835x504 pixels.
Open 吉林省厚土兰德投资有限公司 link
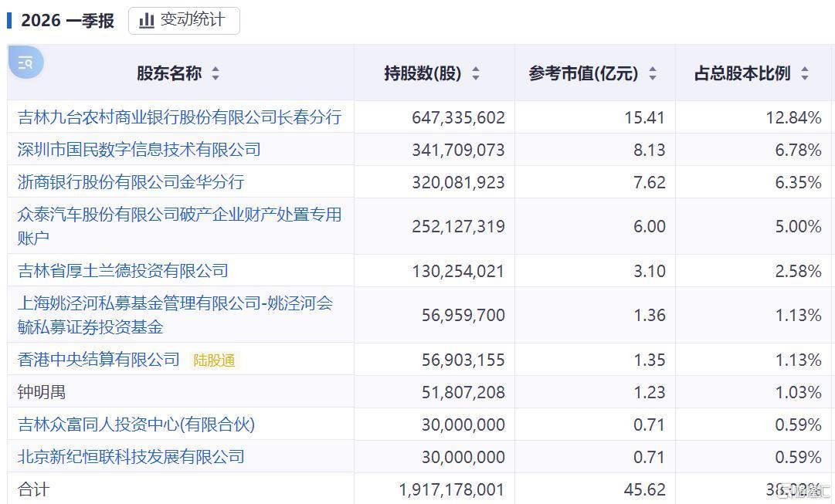pos(123,271)
